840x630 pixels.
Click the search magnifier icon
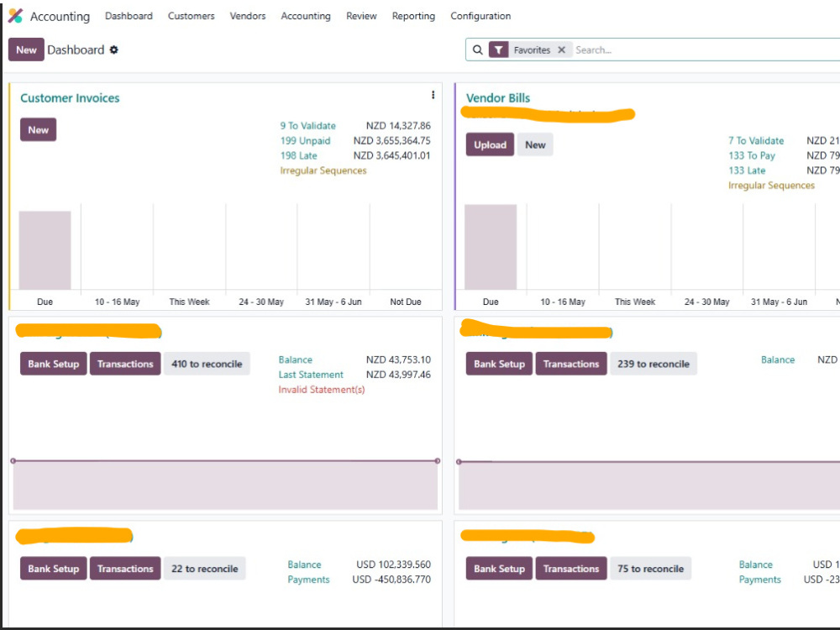click(x=477, y=50)
